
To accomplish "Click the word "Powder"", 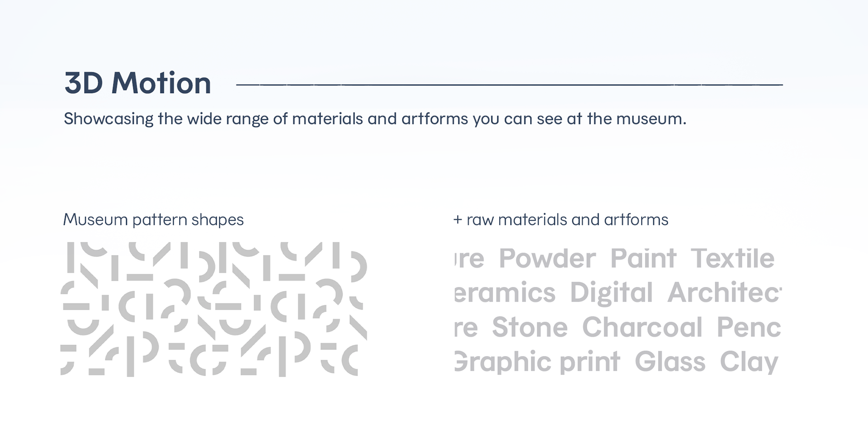I will tap(547, 259).
